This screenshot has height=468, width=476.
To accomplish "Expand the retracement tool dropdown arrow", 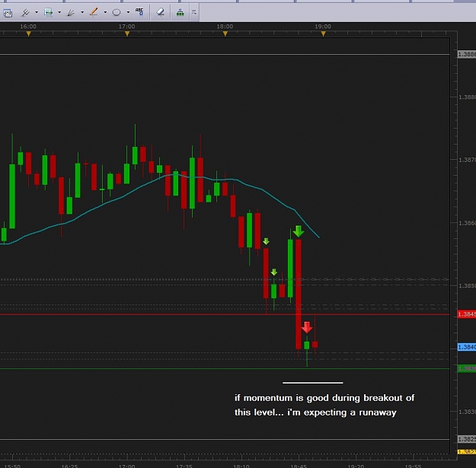I will click(x=59, y=12).
